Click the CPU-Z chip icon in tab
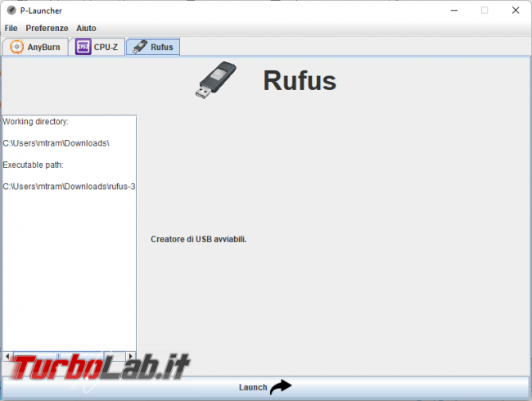Screen dimensions: 532x401 click(x=83, y=47)
